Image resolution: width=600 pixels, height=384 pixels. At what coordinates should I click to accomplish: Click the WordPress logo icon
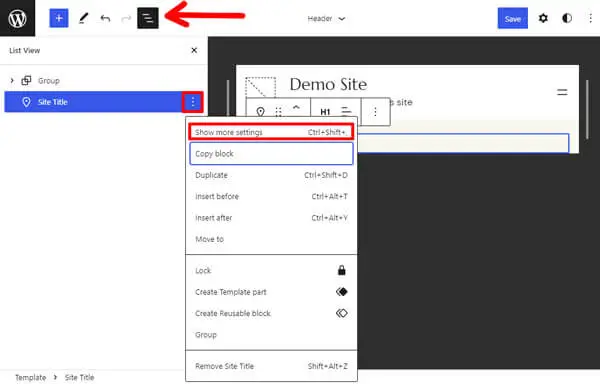(17, 18)
